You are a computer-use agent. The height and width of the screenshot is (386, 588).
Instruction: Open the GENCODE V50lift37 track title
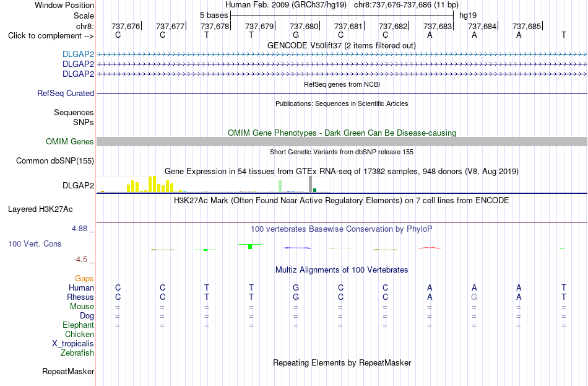click(341, 46)
